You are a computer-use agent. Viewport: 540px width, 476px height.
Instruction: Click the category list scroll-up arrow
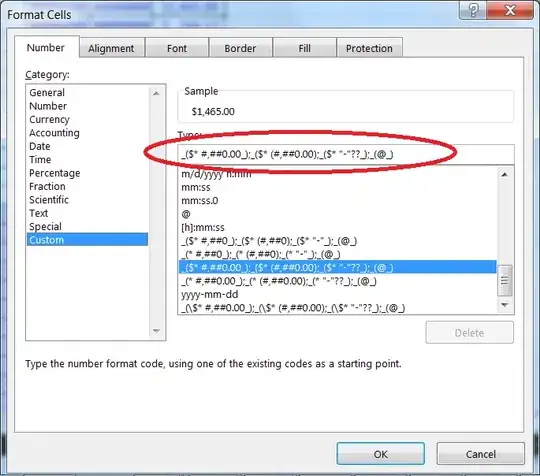[156, 93]
